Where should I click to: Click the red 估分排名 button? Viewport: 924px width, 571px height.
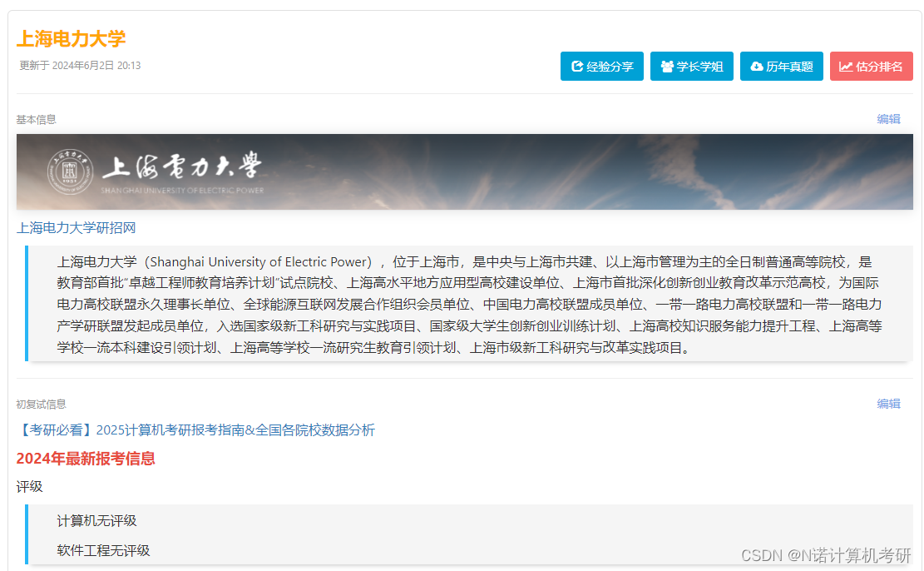click(x=872, y=66)
